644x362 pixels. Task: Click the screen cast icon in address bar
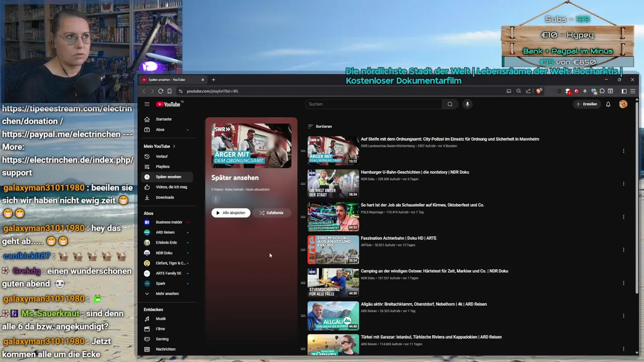509,91
